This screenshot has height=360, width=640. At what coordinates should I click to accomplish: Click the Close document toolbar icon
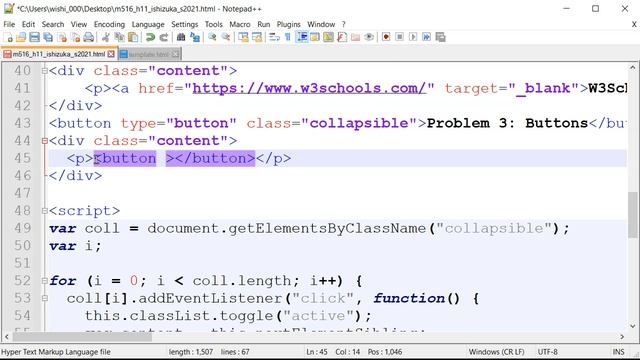click(x=62, y=38)
